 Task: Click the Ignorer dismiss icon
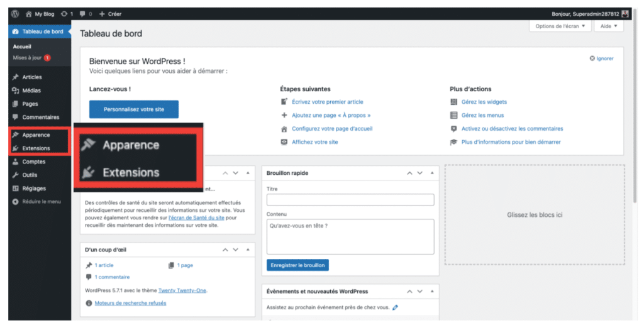pyautogui.click(x=592, y=58)
